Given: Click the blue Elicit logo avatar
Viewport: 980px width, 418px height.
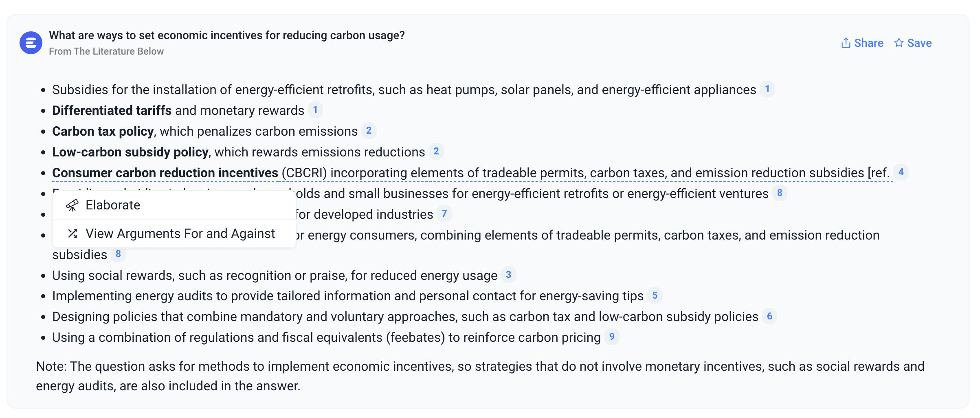Looking at the screenshot, I should [x=31, y=43].
